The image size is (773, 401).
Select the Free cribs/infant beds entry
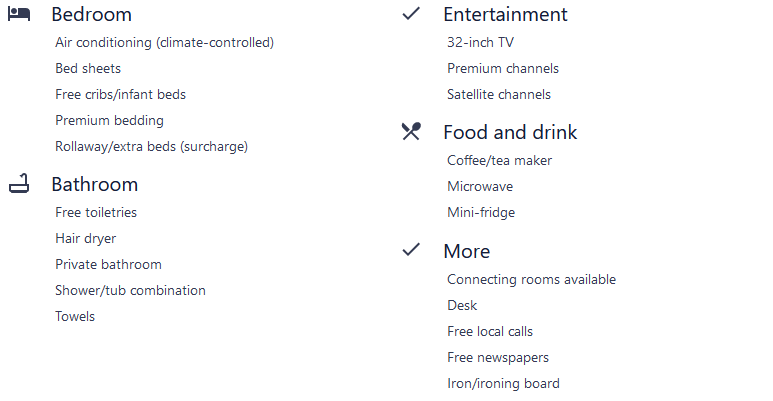(x=120, y=94)
